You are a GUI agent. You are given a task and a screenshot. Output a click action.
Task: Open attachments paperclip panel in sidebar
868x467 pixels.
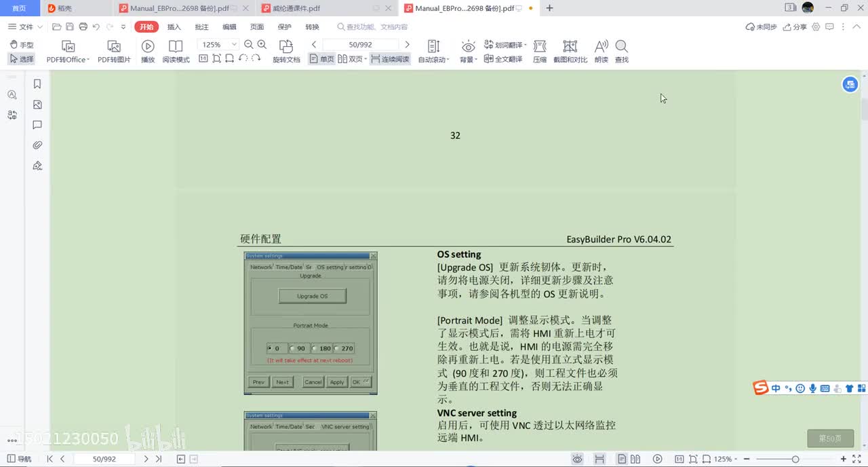click(x=37, y=145)
